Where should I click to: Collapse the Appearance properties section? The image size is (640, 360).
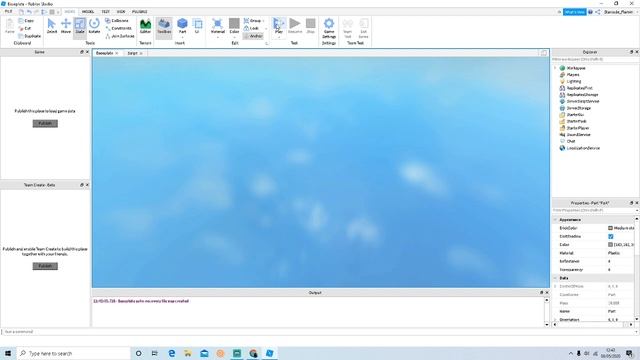click(555, 220)
